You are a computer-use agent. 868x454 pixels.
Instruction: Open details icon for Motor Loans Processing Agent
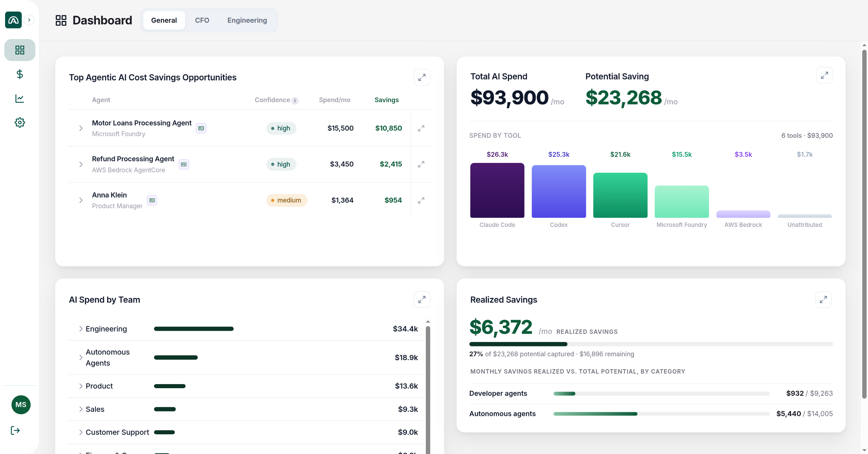coord(421,128)
